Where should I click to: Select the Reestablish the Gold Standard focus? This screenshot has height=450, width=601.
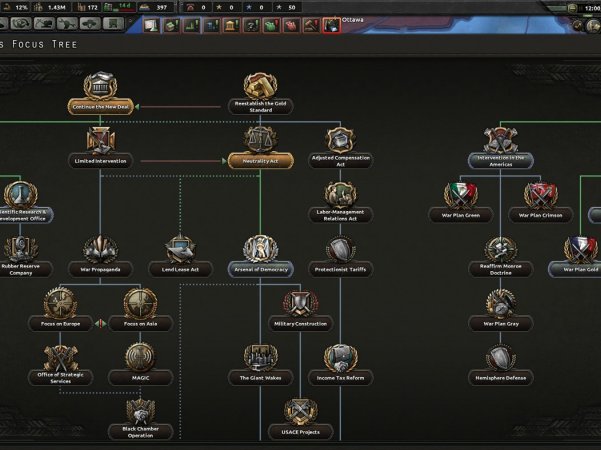click(x=261, y=107)
